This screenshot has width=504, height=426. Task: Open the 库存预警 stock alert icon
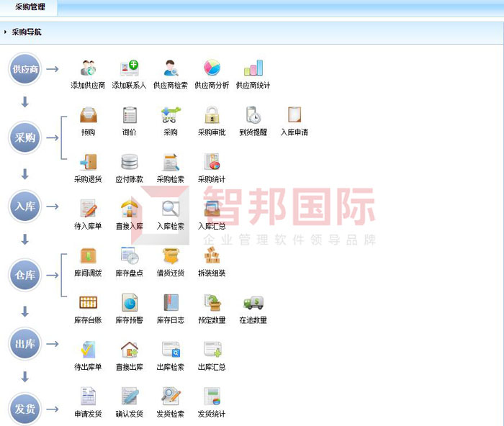(x=129, y=303)
